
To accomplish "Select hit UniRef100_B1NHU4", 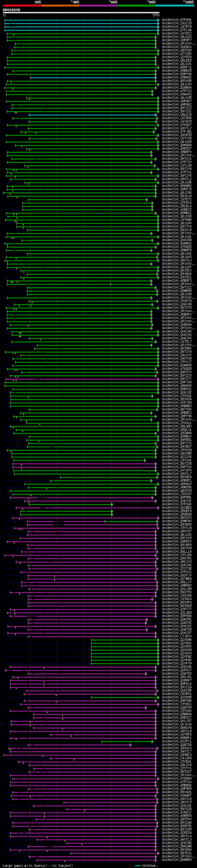I will coord(177,88).
